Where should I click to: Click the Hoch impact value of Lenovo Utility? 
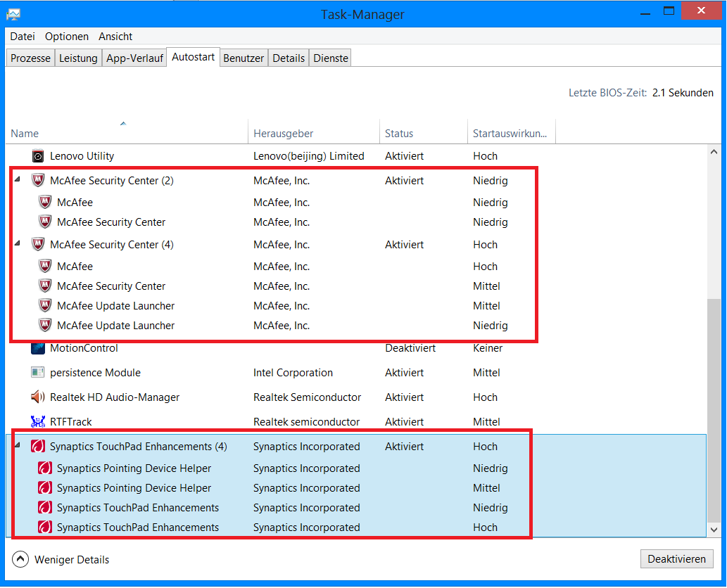485,156
